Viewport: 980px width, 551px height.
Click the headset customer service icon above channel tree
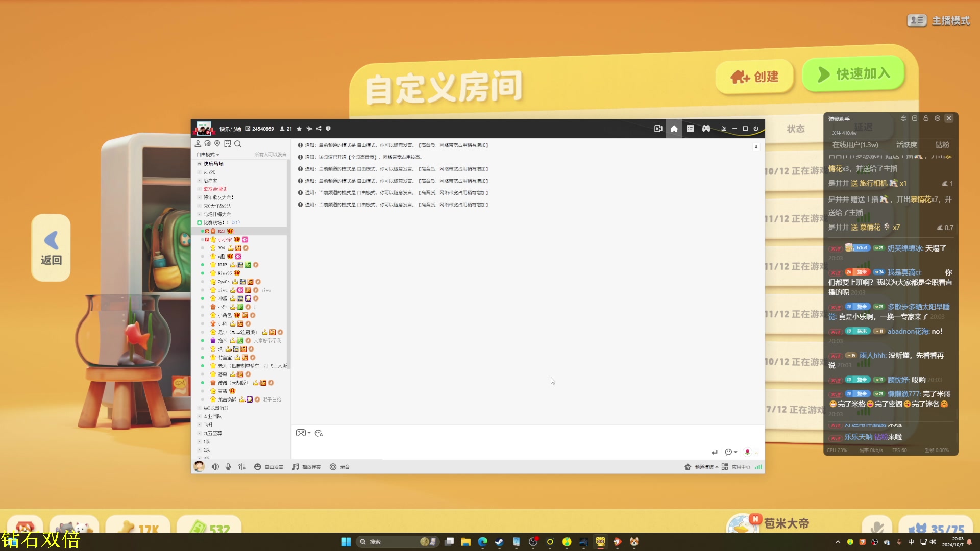click(208, 144)
